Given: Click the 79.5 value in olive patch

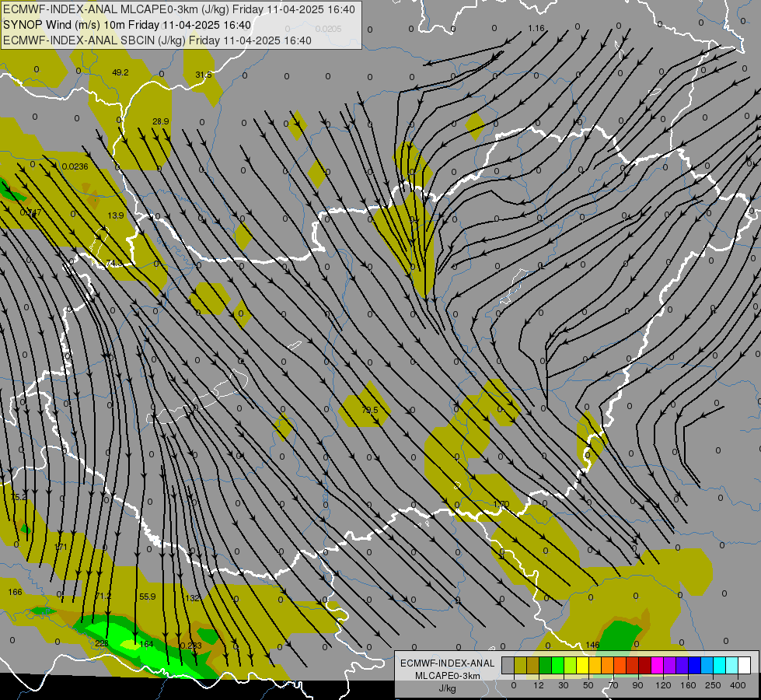Looking at the screenshot, I should point(370,410).
